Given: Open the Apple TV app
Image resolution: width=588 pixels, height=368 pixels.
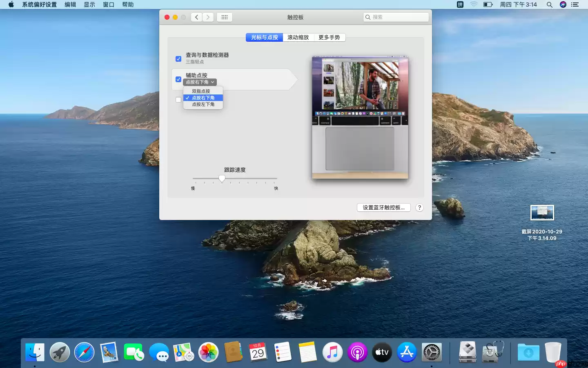Looking at the screenshot, I should [x=382, y=352].
